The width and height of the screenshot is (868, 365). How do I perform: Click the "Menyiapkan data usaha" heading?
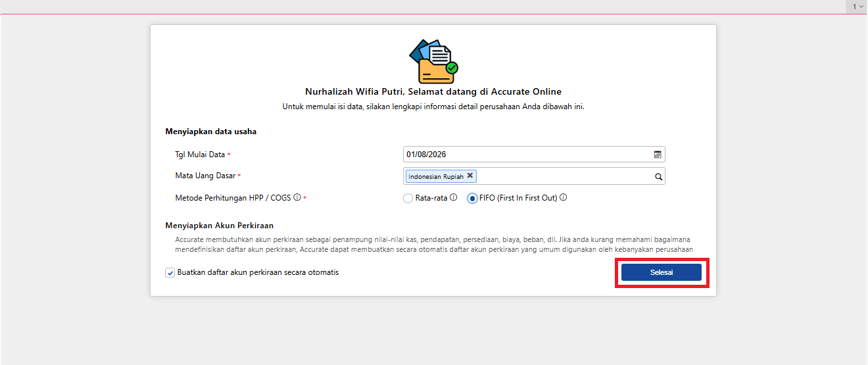coord(210,132)
